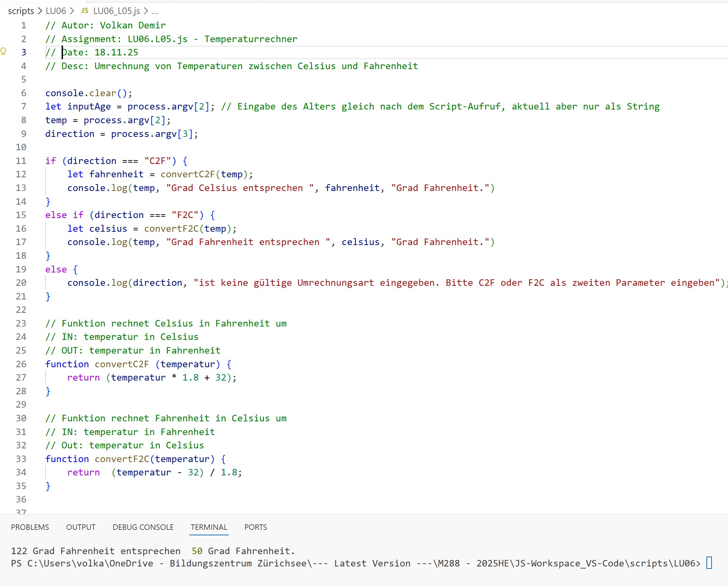Click the "F2C" string in else-if condition
The height and width of the screenshot is (587, 728).
185,215
